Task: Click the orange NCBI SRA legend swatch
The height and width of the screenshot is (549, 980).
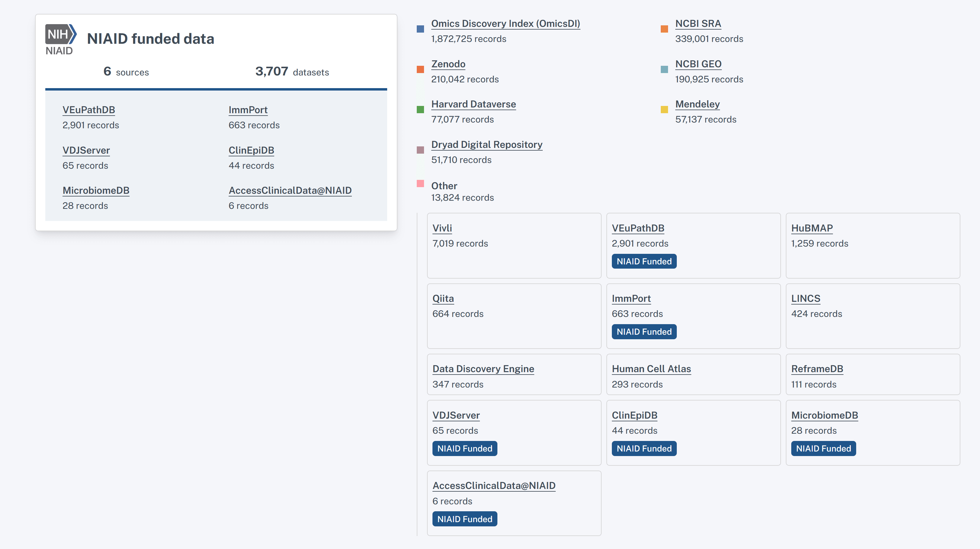Action: [664, 29]
